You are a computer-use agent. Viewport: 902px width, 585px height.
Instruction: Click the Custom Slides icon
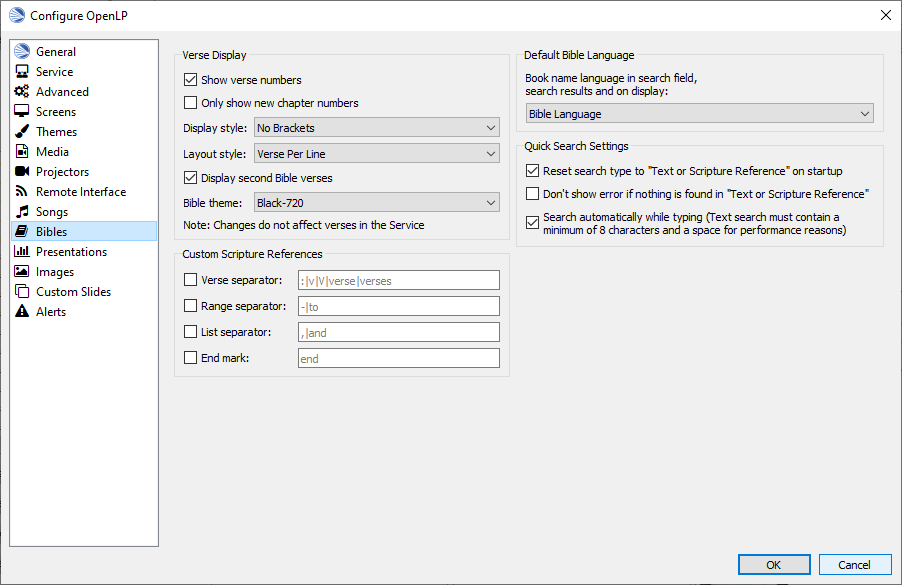22,291
